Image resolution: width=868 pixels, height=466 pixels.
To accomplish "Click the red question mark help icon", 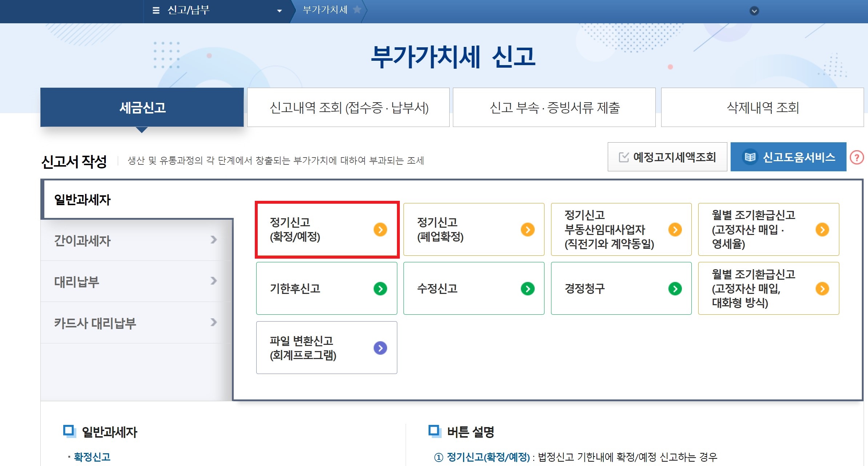I will click(x=857, y=158).
